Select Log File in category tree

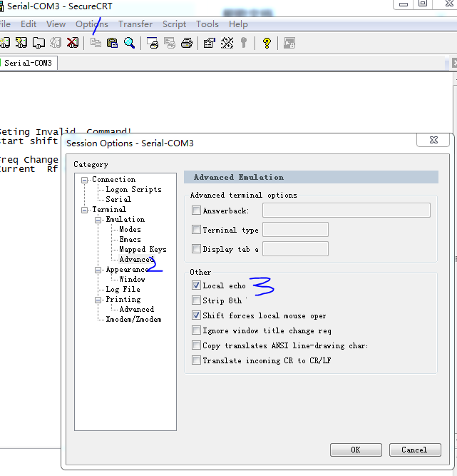[123, 289]
